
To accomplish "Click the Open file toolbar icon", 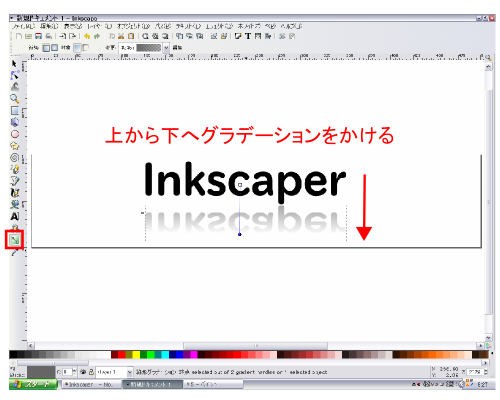I will [29, 36].
